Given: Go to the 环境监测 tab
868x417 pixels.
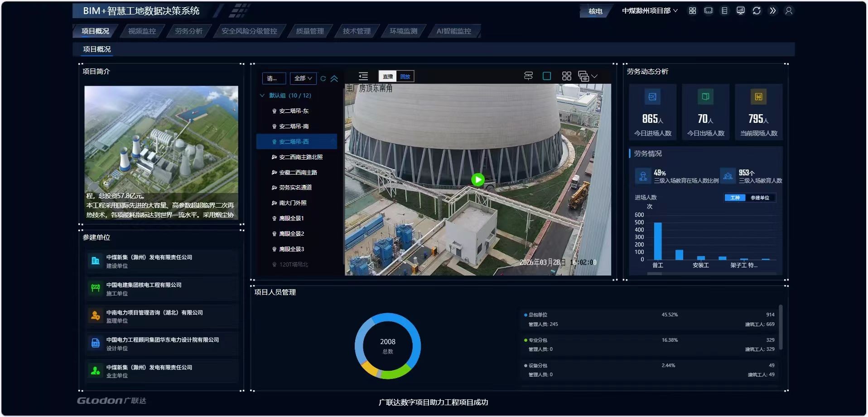Looking at the screenshot, I should pos(403,31).
